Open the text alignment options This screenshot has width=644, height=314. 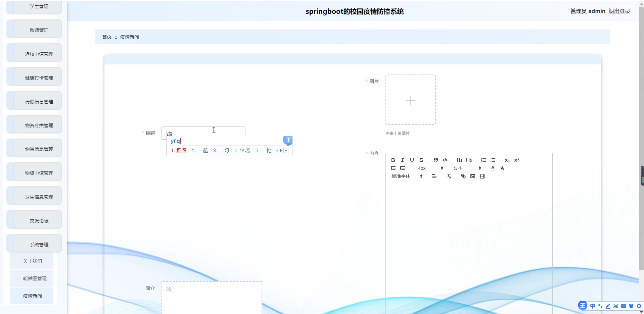[x=434, y=176]
